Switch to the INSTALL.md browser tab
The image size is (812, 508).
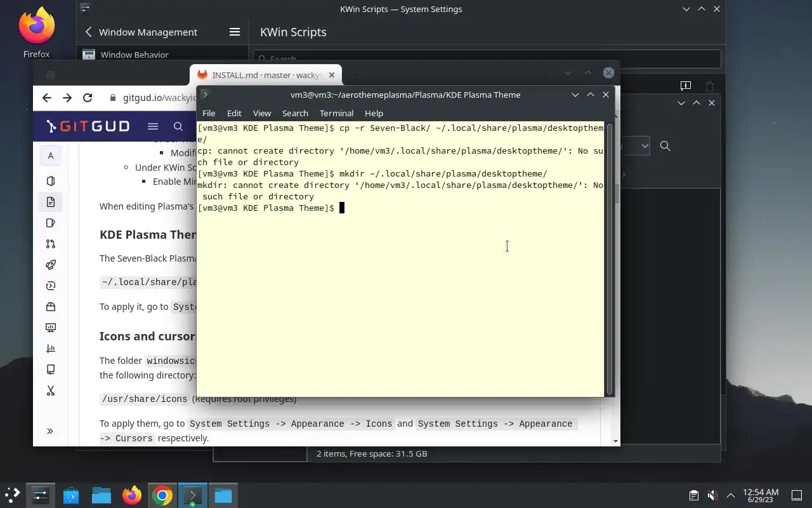click(266, 75)
